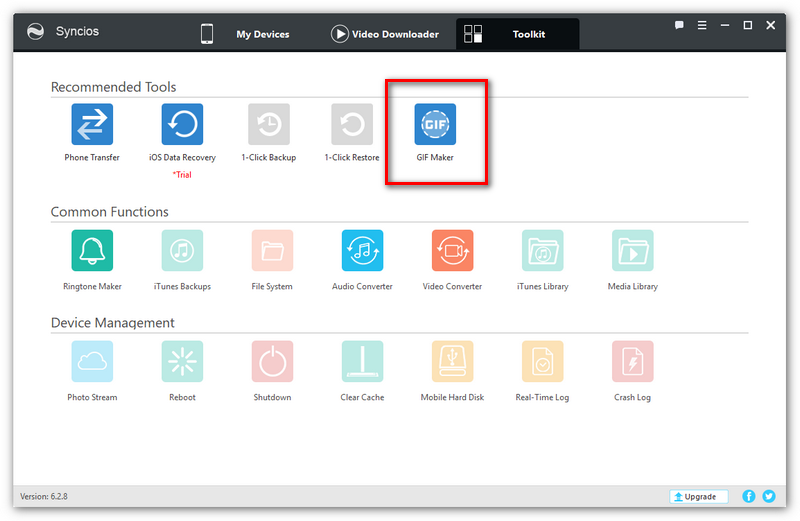Open Photo Stream
The width and height of the screenshot is (800, 521).
92,361
